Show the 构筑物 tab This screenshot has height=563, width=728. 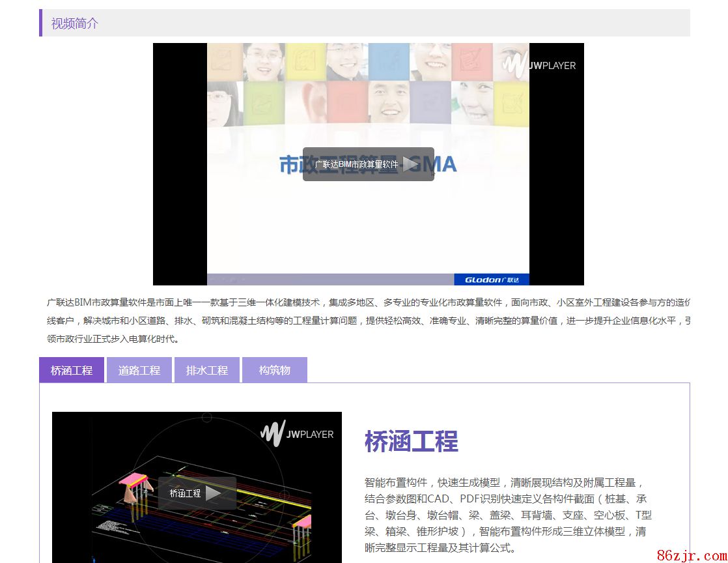[x=275, y=370]
